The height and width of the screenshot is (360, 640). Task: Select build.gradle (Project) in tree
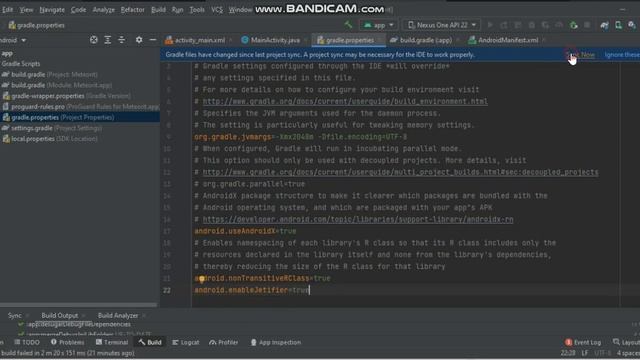tap(50, 75)
